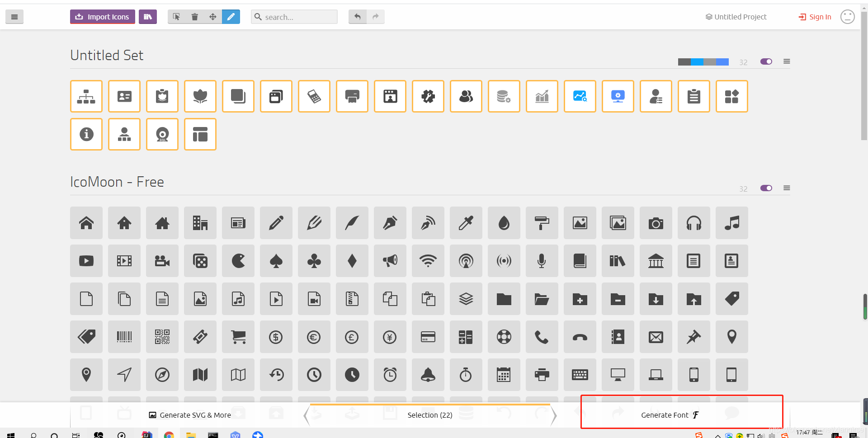The height and width of the screenshot is (438, 868).
Task: Open IcoMoon - Free set options menu
Action: [787, 188]
